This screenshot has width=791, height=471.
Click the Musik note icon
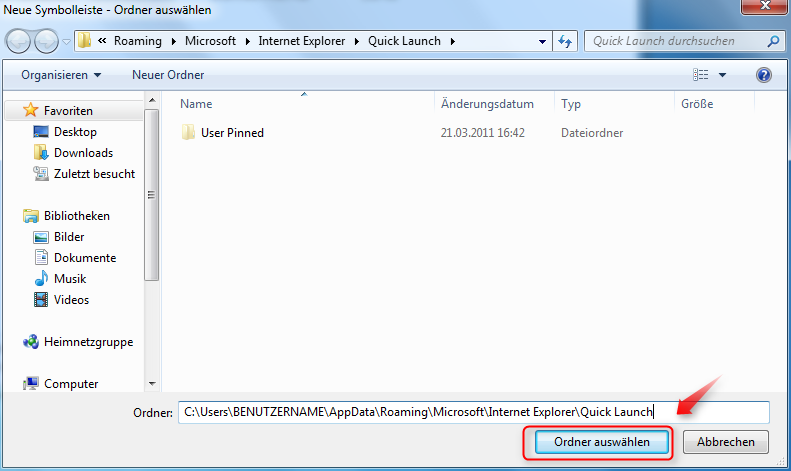41,278
